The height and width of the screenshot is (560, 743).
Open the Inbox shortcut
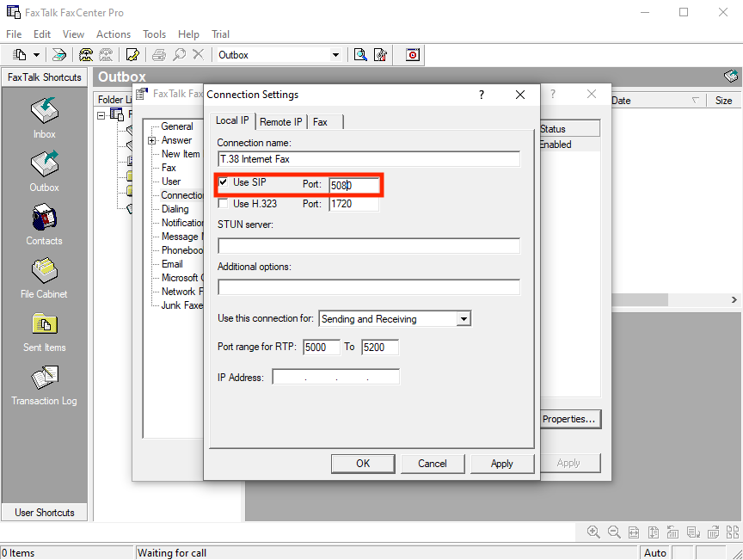click(x=45, y=118)
